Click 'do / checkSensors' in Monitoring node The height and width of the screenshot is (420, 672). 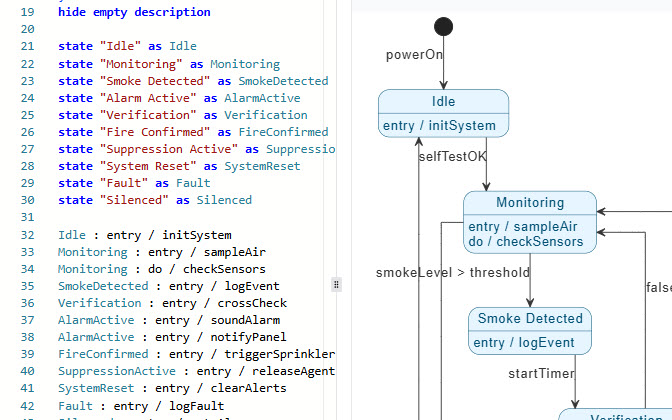point(525,242)
